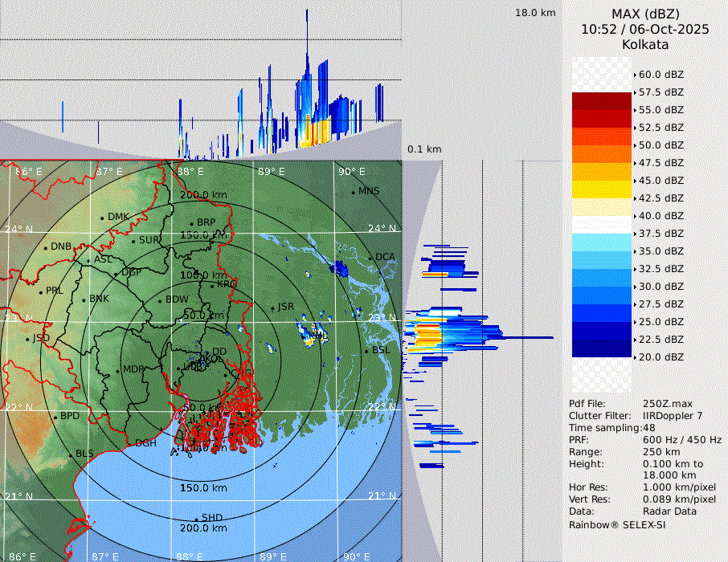
Task: Select the BSL station dot
Action: tap(366, 351)
